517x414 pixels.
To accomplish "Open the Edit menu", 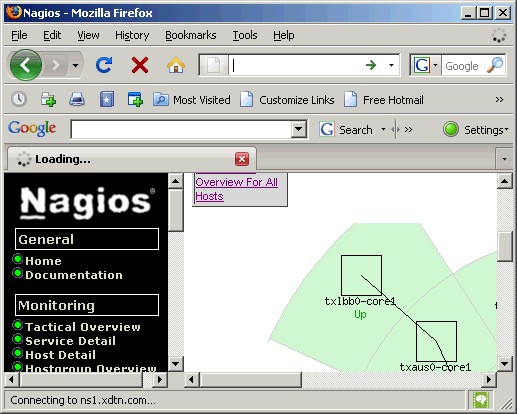I will tap(52, 35).
